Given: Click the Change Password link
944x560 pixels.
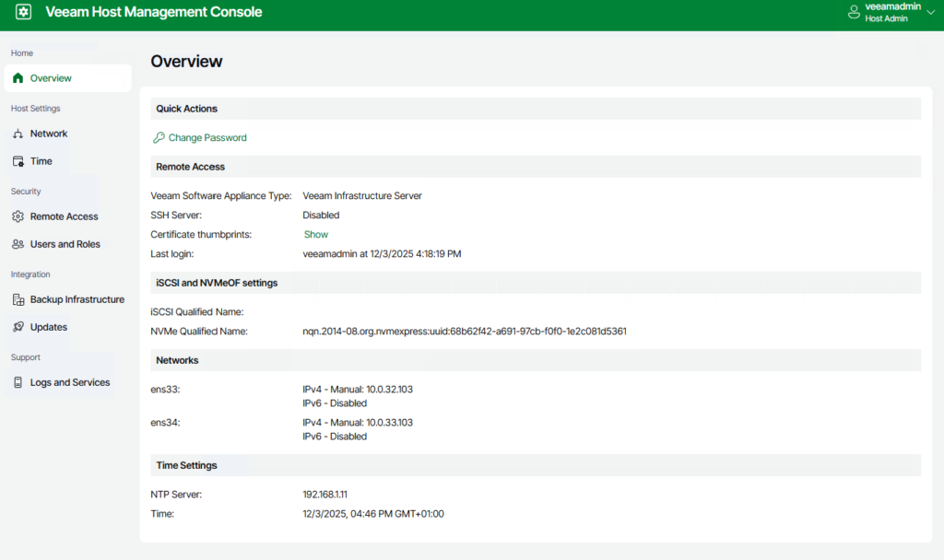Looking at the screenshot, I should coord(207,138).
